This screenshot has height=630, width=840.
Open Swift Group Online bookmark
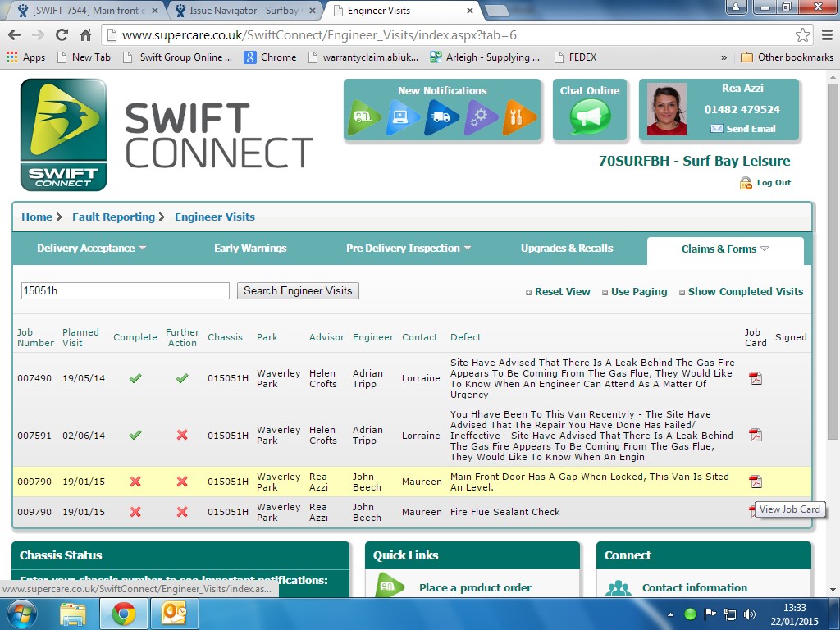click(x=178, y=57)
